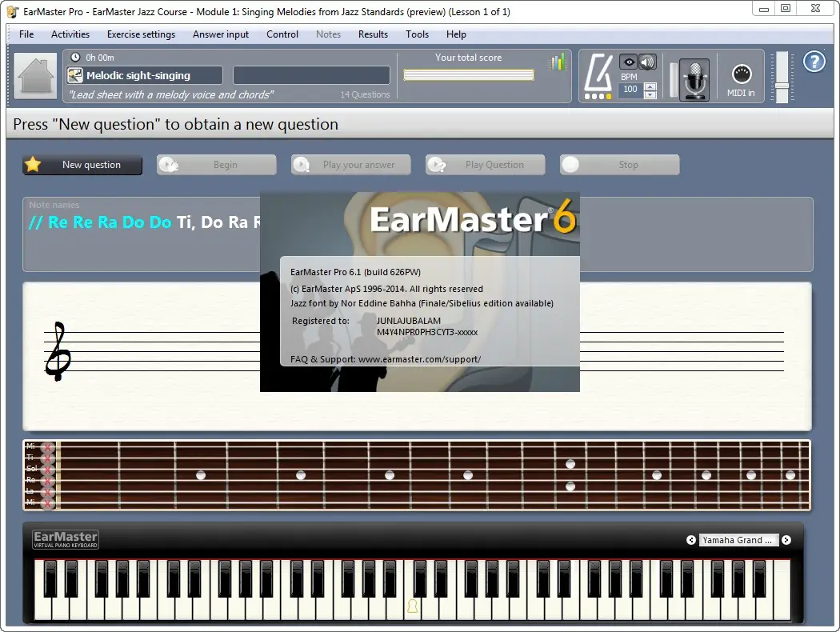
Task: Toggle the metronome speaker sound button
Action: click(x=648, y=62)
